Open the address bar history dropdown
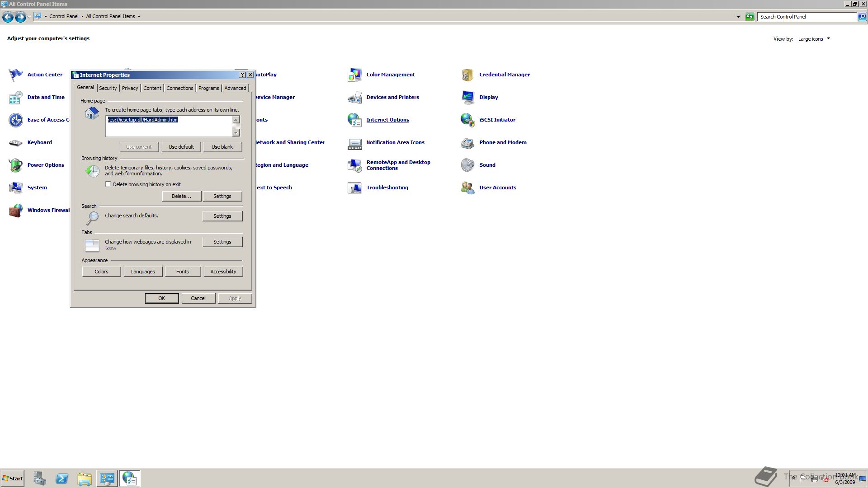 (738, 17)
